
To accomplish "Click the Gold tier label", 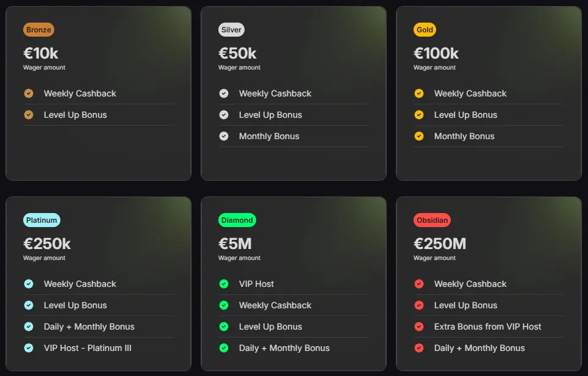I will [x=425, y=30].
